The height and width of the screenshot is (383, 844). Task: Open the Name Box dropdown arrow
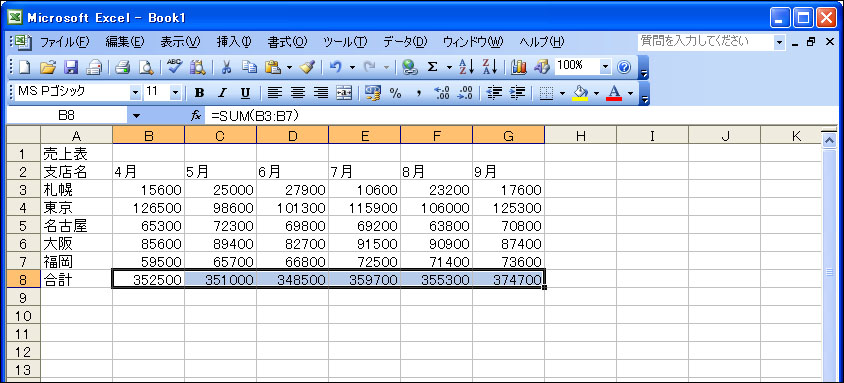coord(136,116)
